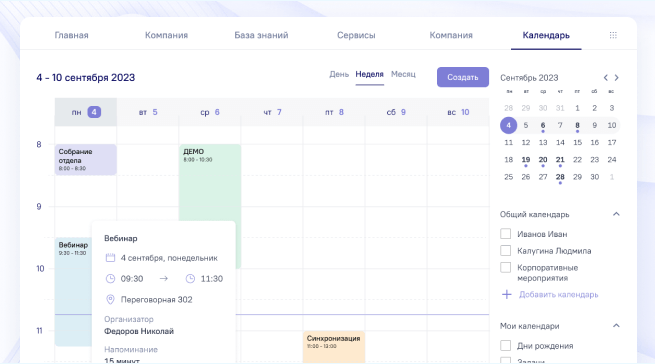655x364 pixels.
Task: Open Главная tab
Action: tap(71, 35)
